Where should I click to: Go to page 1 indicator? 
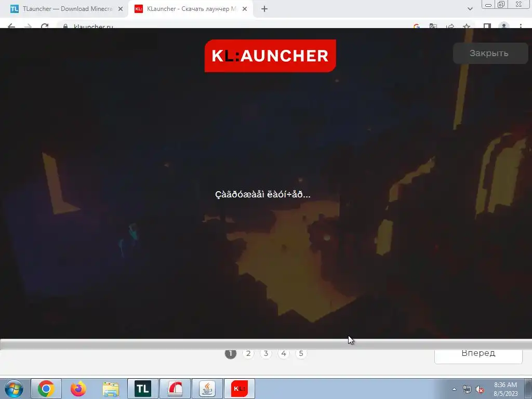230,353
